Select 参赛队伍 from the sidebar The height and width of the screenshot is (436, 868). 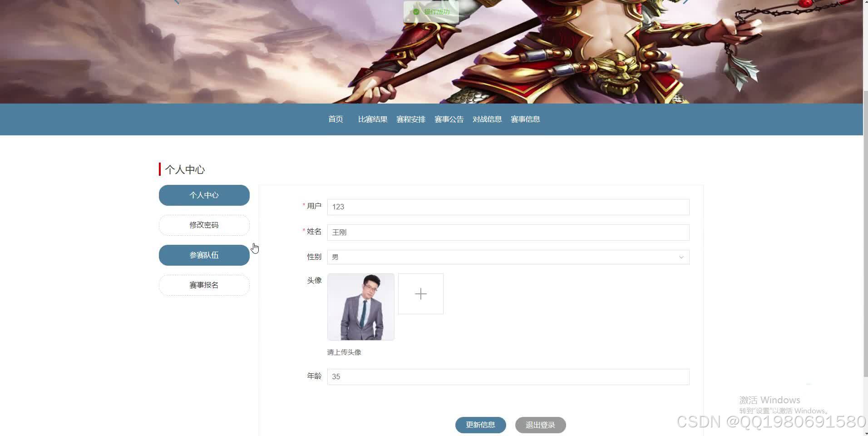[204, 255]
